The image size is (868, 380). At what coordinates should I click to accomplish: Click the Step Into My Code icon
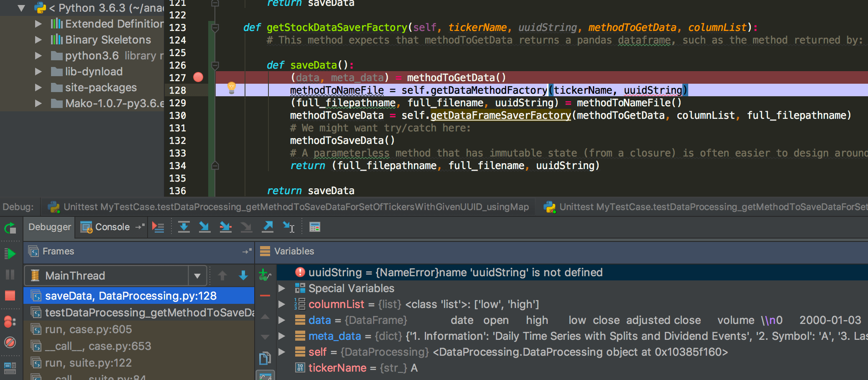point(225,227)
